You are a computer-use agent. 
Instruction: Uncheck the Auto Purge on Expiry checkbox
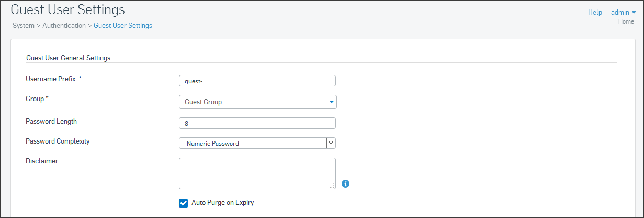coord(184,203)
